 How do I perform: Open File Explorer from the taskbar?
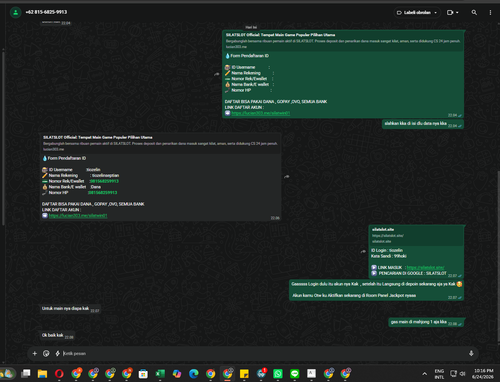[x=42, y=374]
